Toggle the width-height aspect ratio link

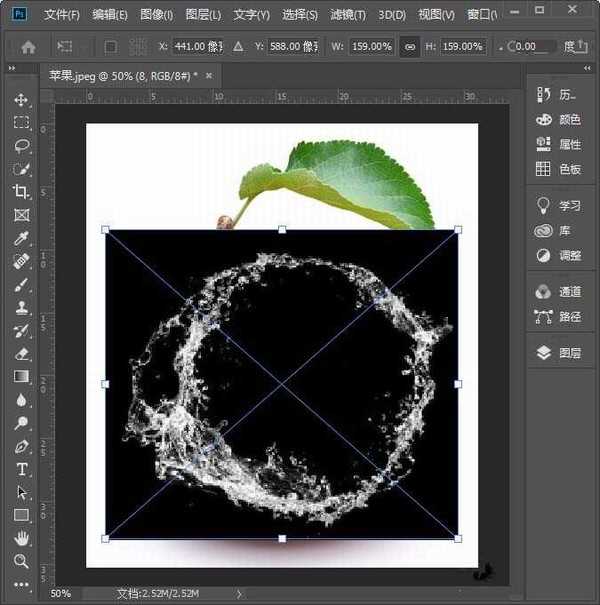(x=409, y=47)
